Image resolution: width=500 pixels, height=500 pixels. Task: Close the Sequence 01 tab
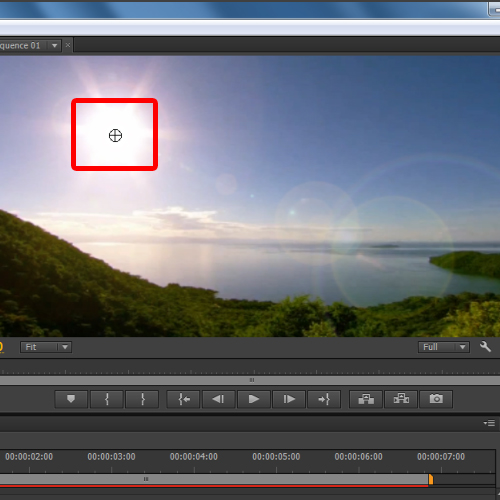[68, 45]
